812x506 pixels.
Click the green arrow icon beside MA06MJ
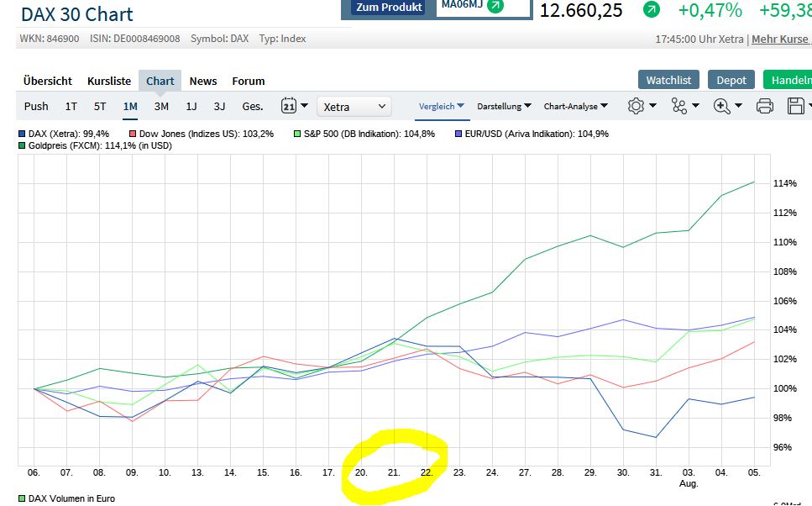click(x=495, y=6)
